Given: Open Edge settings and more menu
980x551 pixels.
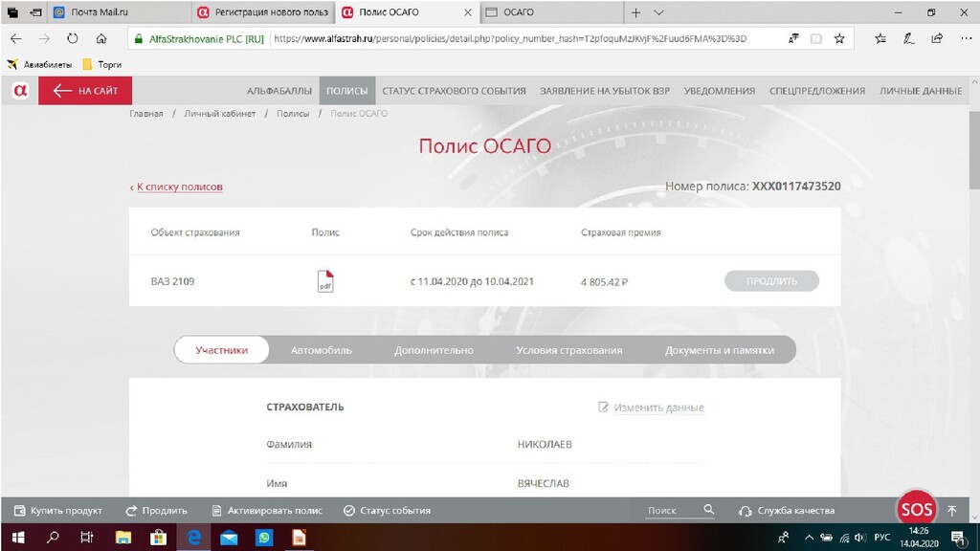Looking at the screenshot, I should [967, 38].
